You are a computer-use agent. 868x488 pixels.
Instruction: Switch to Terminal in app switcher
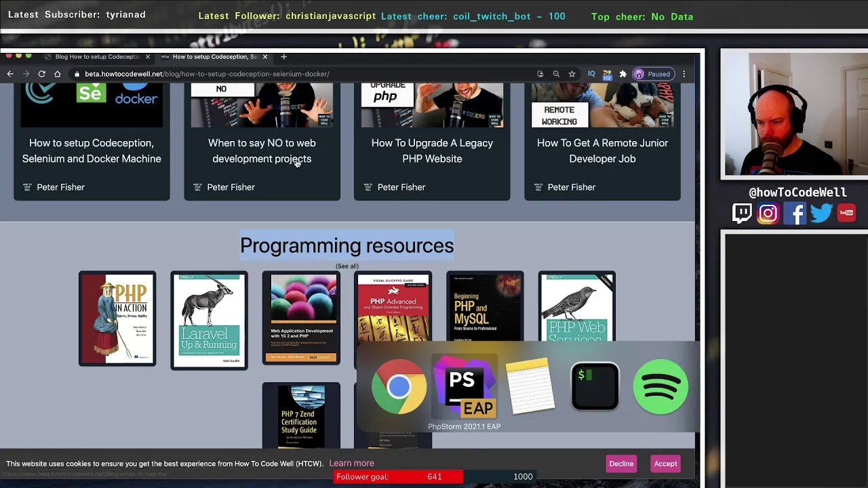[595, 387]
